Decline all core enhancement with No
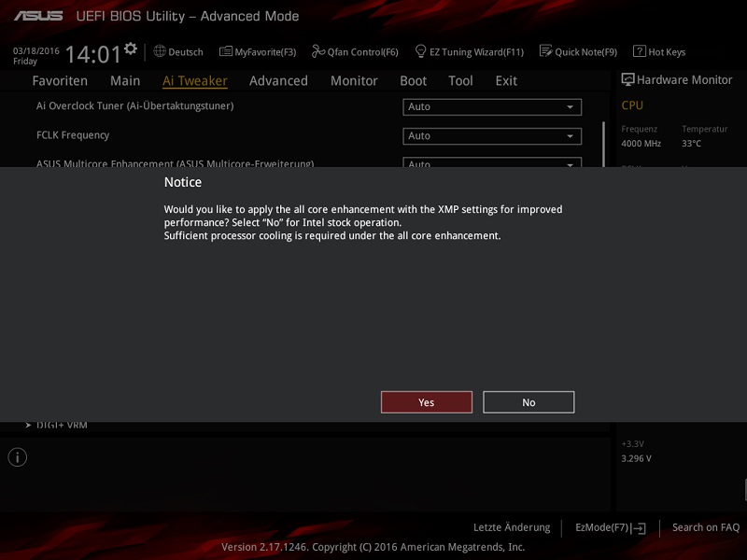Screen dimensions: 747x560 (x=529, y=402)
